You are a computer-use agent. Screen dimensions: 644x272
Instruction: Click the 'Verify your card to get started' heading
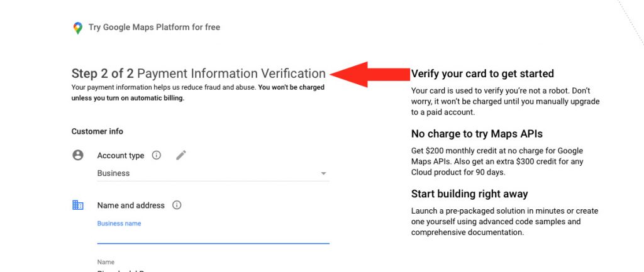[x=482, y=74]
